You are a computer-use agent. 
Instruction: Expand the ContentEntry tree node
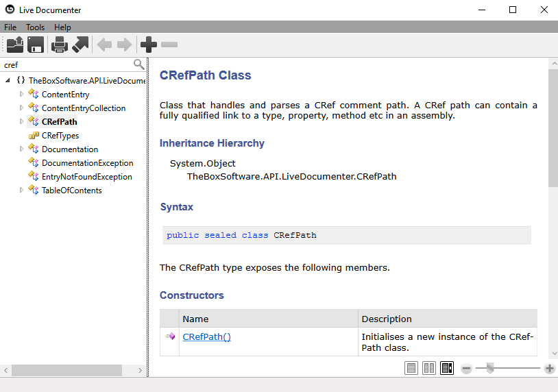pyautogui.click(x=21, y=94)
